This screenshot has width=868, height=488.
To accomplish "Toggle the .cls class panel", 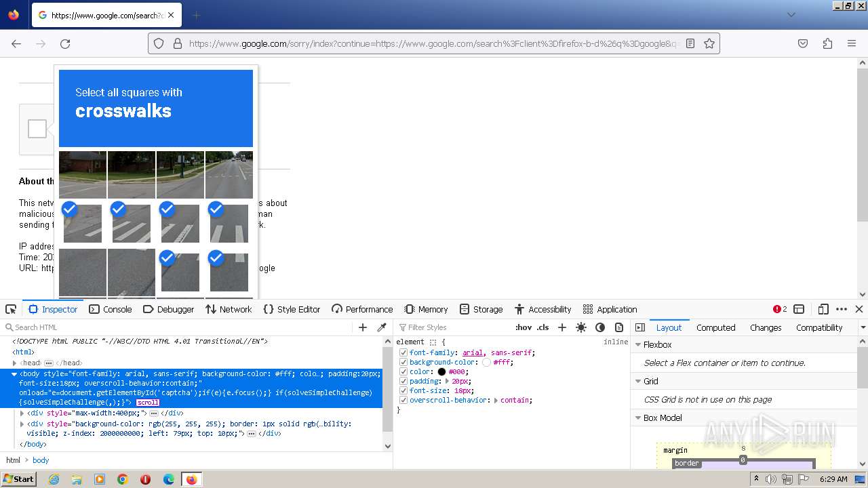I will coord(542,327).
